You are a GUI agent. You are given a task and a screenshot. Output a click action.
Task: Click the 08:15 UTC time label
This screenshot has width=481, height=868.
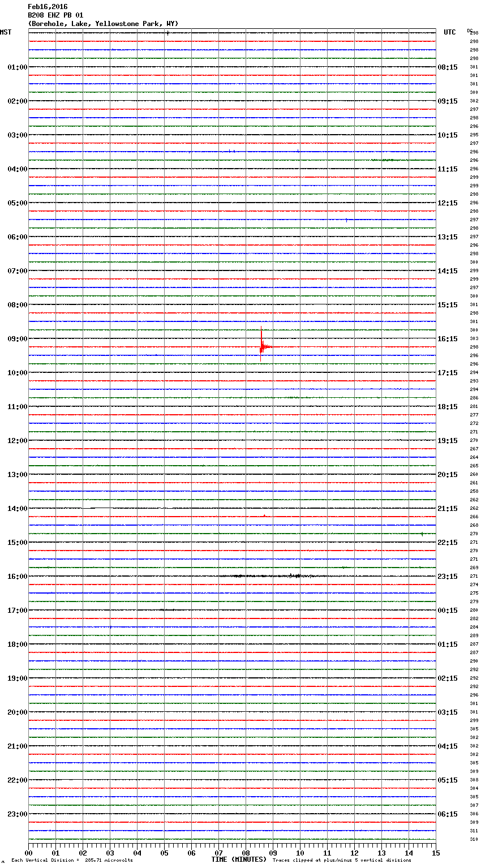coord(448,67)
